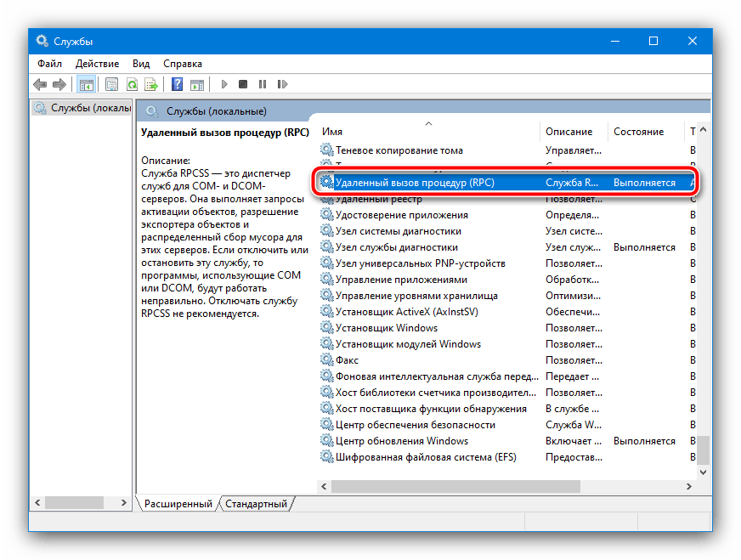Sort by the Состояние column header
The image size is (741, 560).
click(x=646, y=132)
